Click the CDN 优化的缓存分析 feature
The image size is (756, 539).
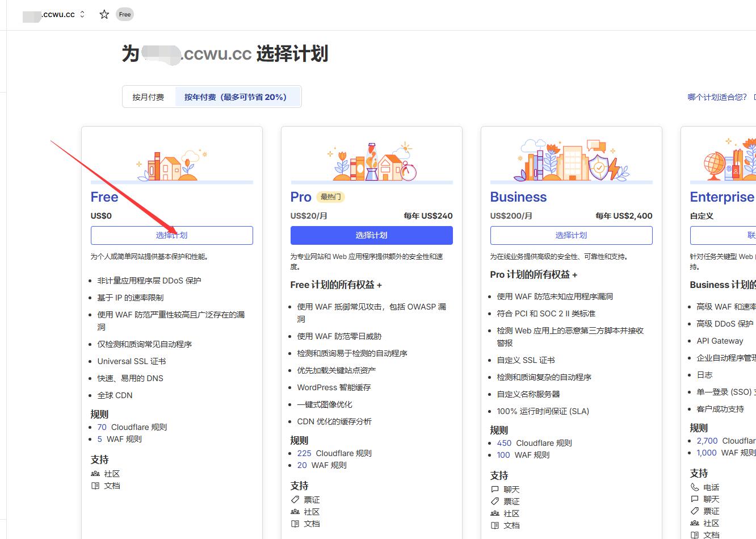click(335, 421)
